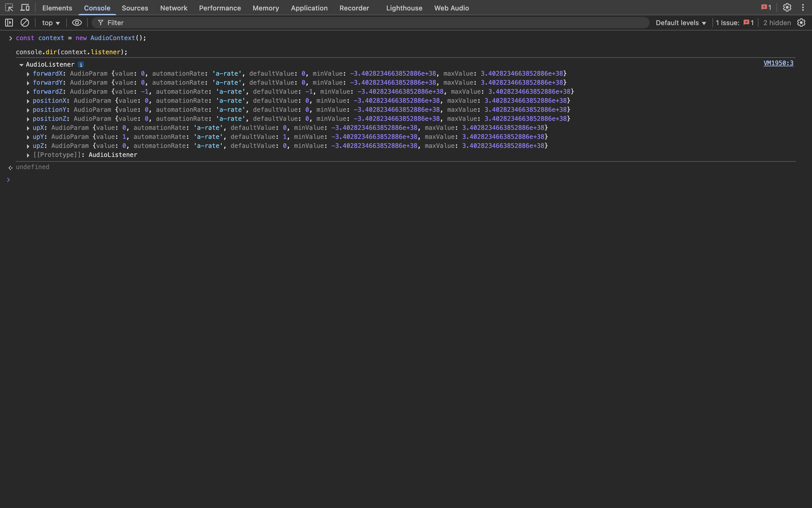Click the positionX property name
The image size is (812, 508).
point(50,100)
